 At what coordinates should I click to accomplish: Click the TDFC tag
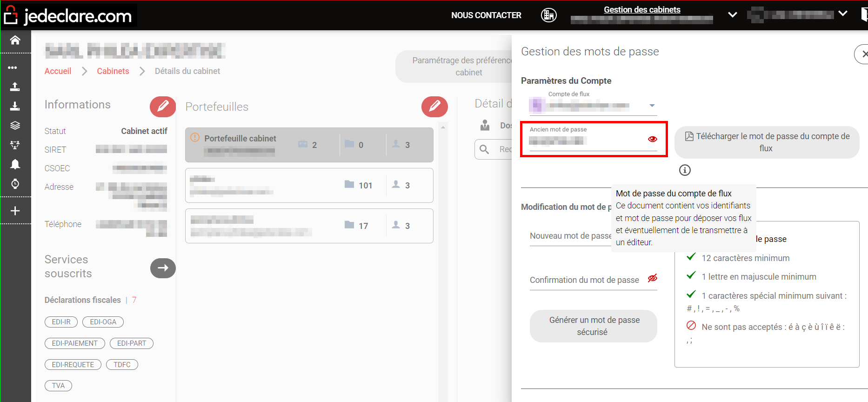(122, 365)
